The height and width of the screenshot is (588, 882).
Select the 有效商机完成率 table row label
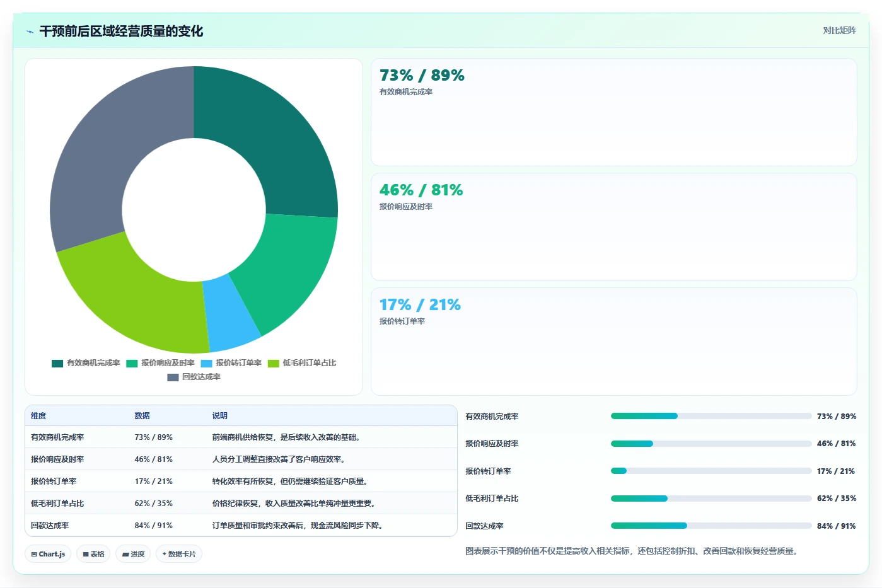click(x=57, y=437)
